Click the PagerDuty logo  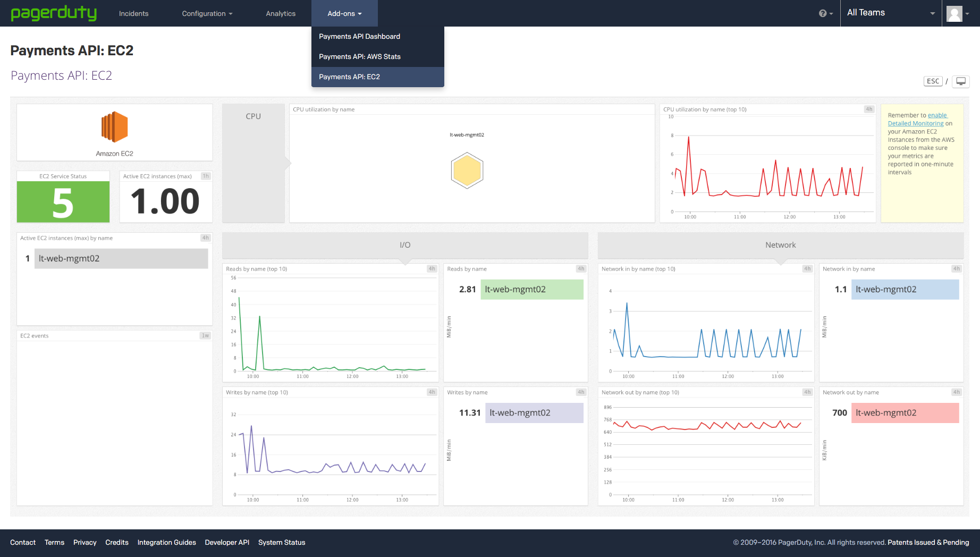(54, 13)
